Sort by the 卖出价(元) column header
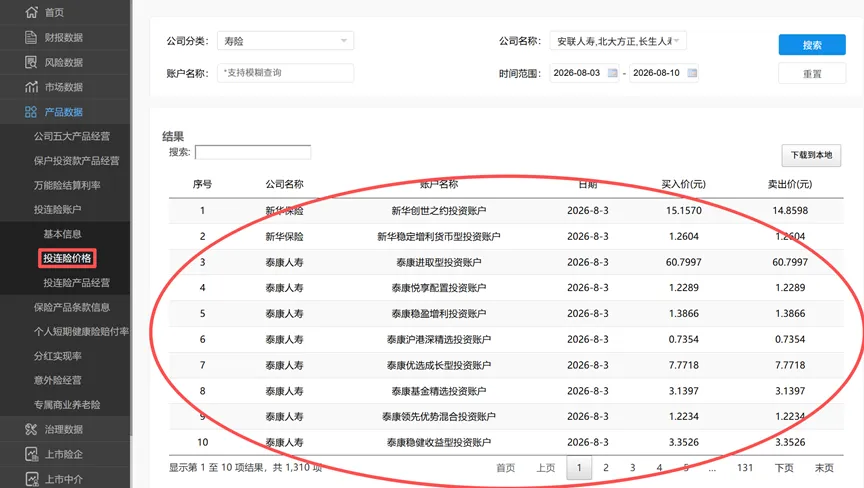The width and height of the screenshot is (864, 488). pyautogui.click(x=790, y=184)
